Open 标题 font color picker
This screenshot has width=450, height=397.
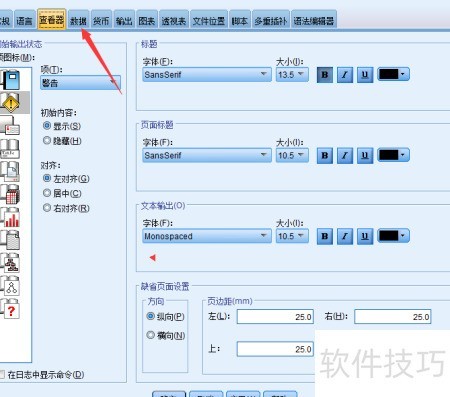pyautogui.click(x=393, y=74)
